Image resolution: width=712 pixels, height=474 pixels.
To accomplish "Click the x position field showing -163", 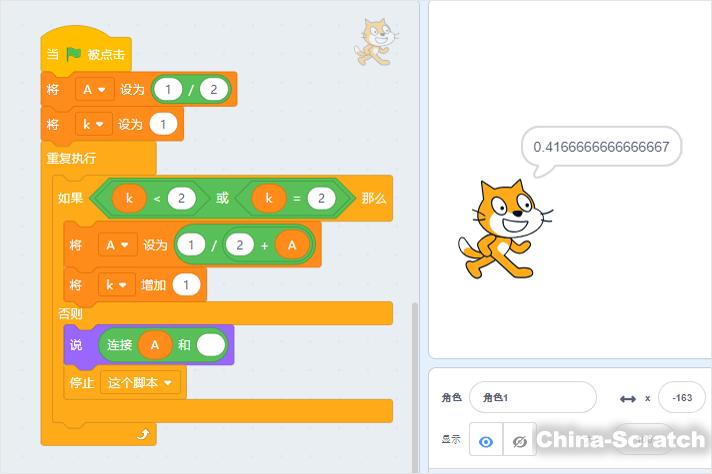I will (x=682, y=398).
